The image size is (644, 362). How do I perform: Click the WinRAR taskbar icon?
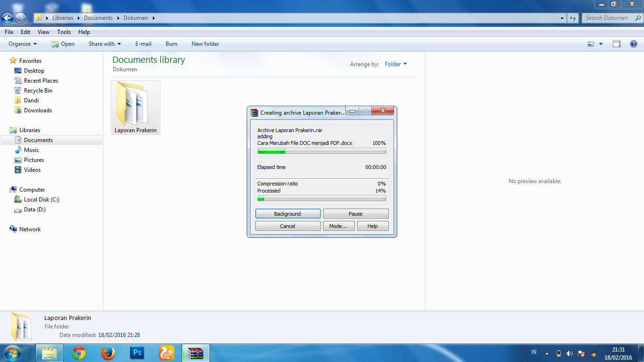click(196, 353)
